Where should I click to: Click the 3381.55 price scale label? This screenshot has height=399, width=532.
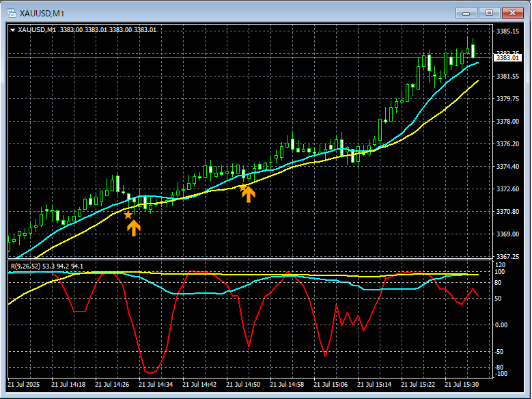coord(507,77)
